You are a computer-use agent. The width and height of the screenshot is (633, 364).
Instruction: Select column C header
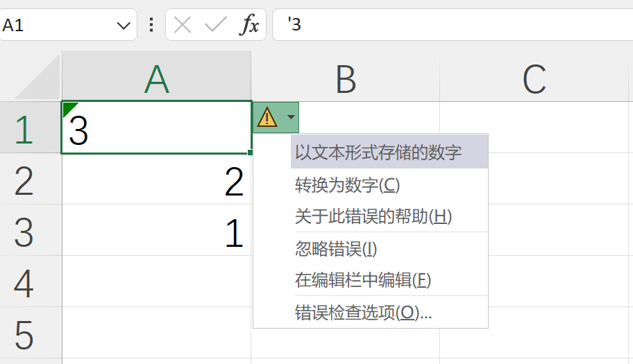(x=534, y=80)
